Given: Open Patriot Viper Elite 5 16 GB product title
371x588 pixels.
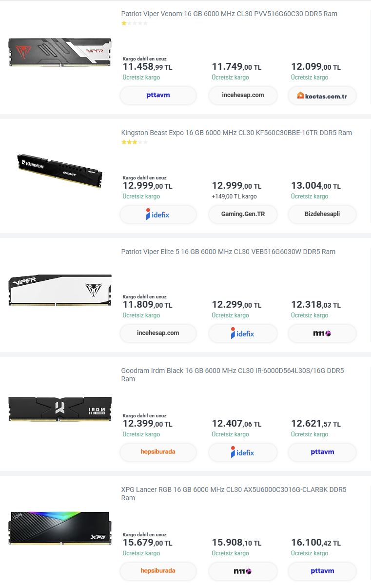Looking at the screenshot, I should [228, 252].
